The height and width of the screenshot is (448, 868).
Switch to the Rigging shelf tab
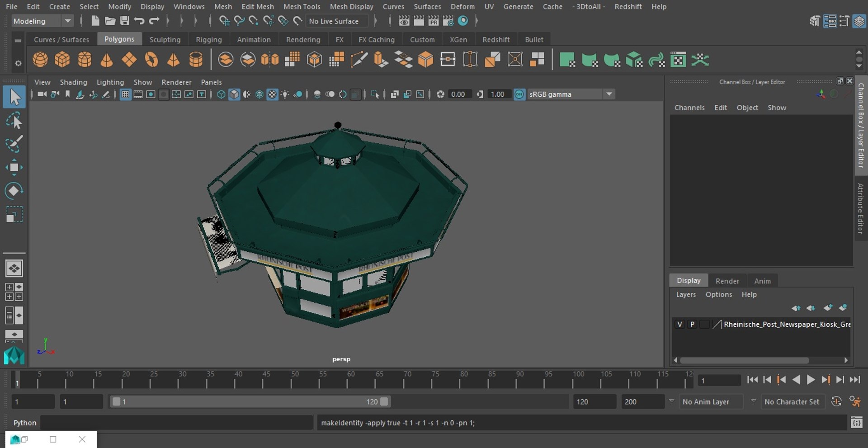(209, 39)
